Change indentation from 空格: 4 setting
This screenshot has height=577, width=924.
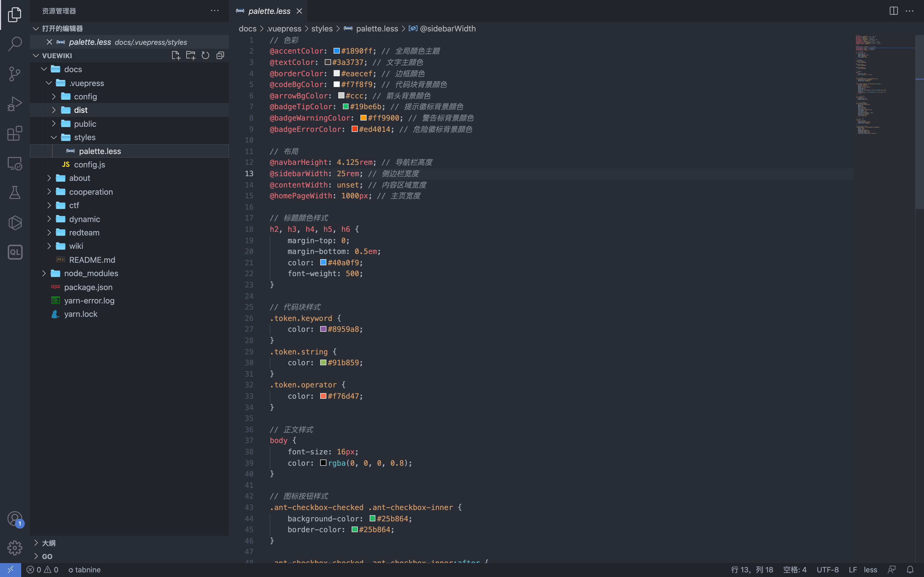click(x=795, y=569)
